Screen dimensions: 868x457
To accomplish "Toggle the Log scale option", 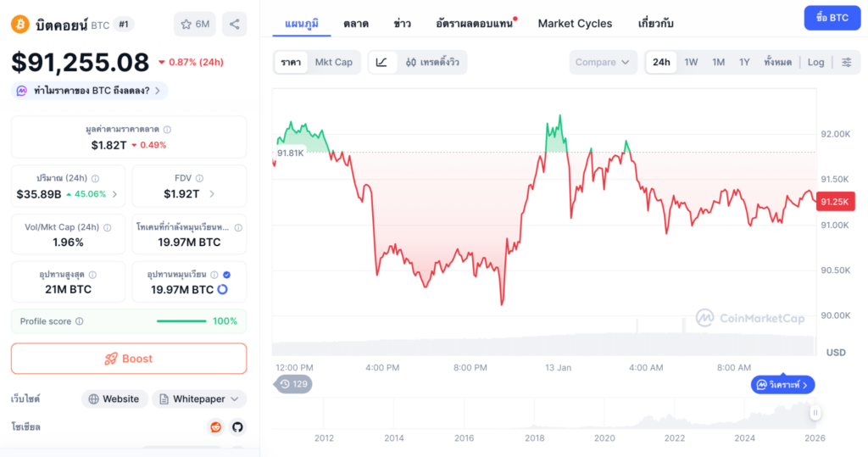I will (815, 62).
